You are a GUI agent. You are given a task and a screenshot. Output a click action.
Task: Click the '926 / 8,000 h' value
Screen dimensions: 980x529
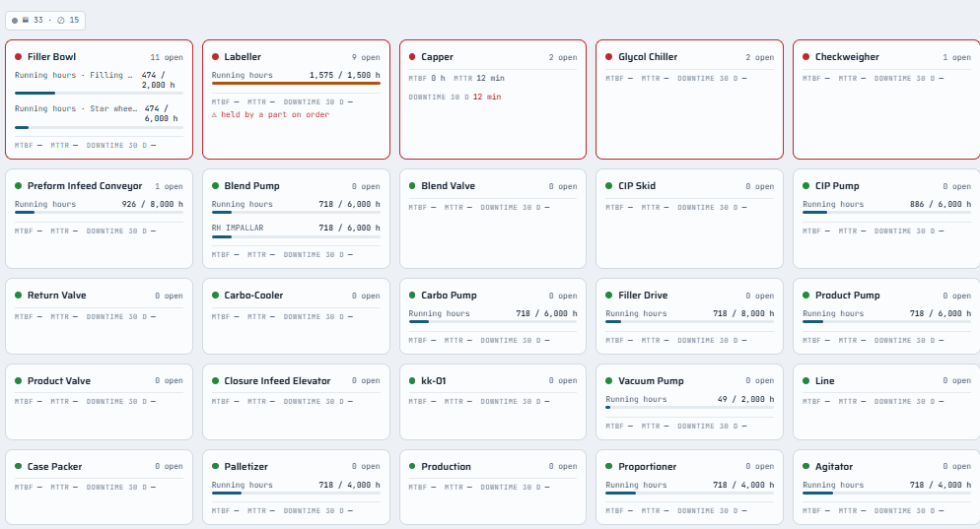[x=153, y=204]
